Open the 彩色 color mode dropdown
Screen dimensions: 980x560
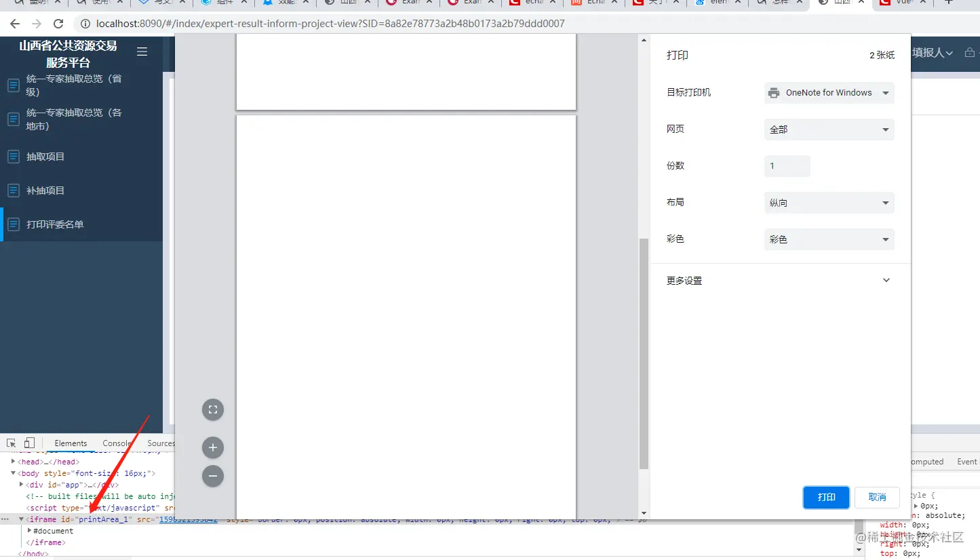[x=829, y=239]
